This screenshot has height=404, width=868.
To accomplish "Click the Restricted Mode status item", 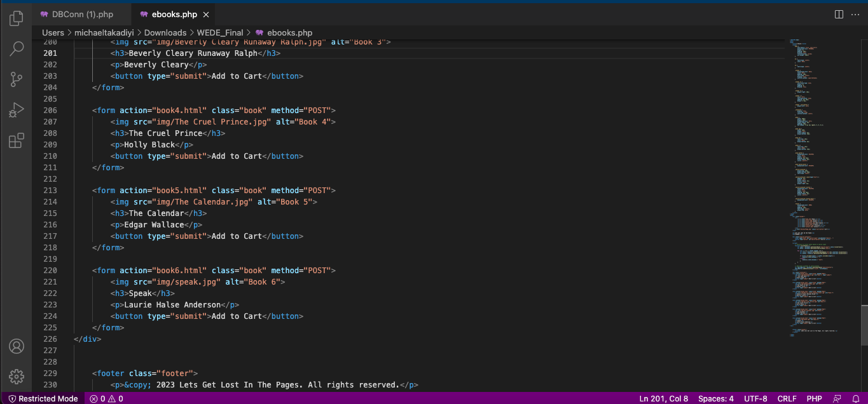I will coord(43,399).
